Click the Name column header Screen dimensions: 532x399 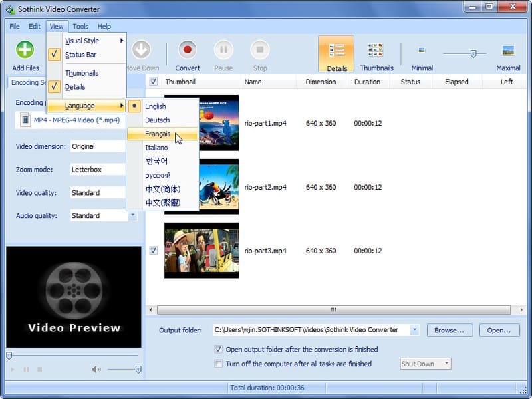click(x=269, y=82)
